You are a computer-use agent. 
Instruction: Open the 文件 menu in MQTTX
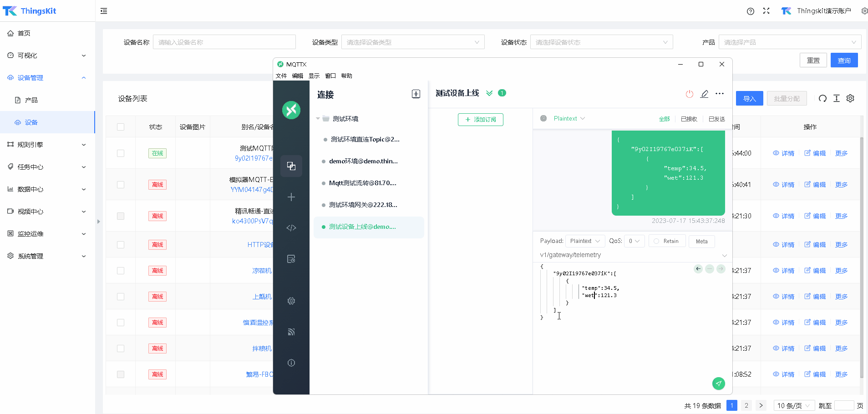pos(281,76)
